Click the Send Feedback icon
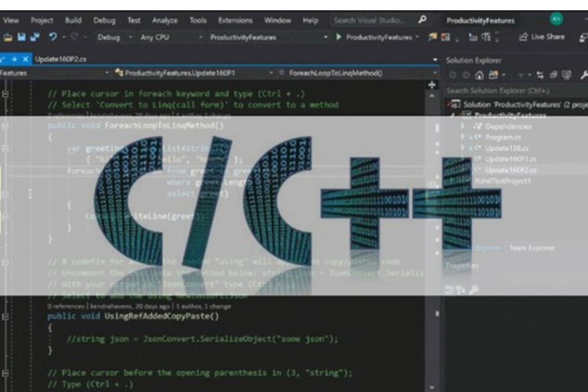The image size is (588, 392). tap(583, 37)
